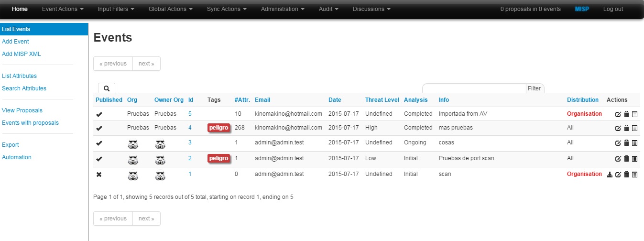Expand the Event Actions dropdown menu

click(x=63, y=9)
